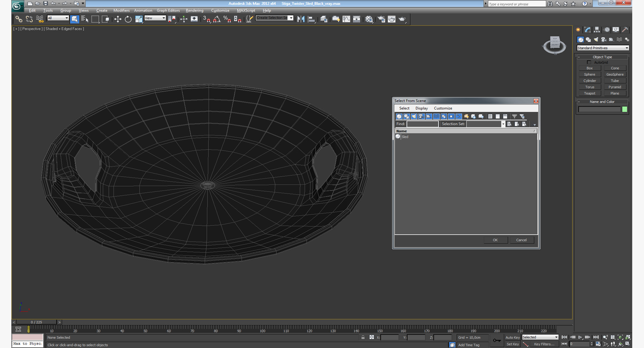
Task: Open the Hierarchy command panel tab
Action: point(597,30)
